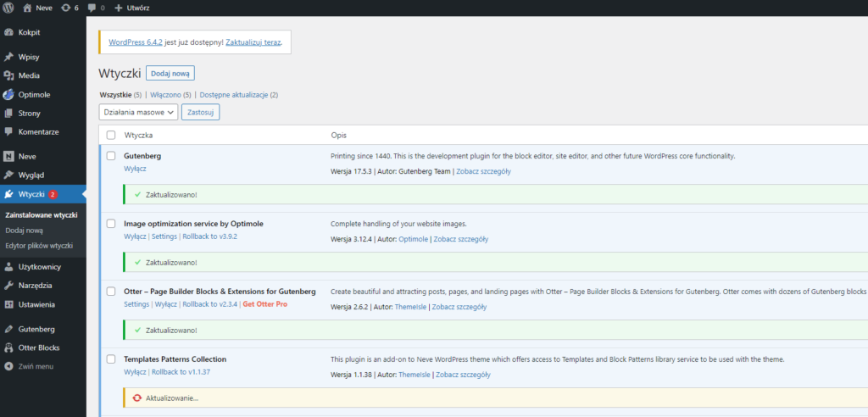Click the comments bubble icon in toolbar
This screenshot has height=417, width=868.
tap(92, 8)
